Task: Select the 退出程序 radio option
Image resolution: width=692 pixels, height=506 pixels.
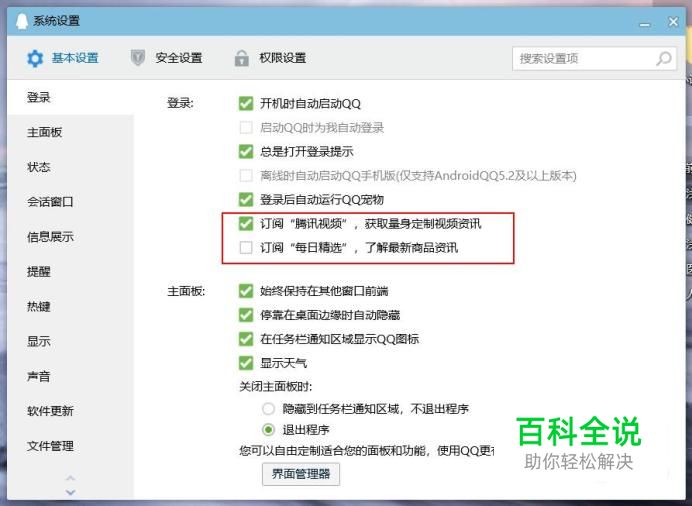Action: tap(268, 429)
